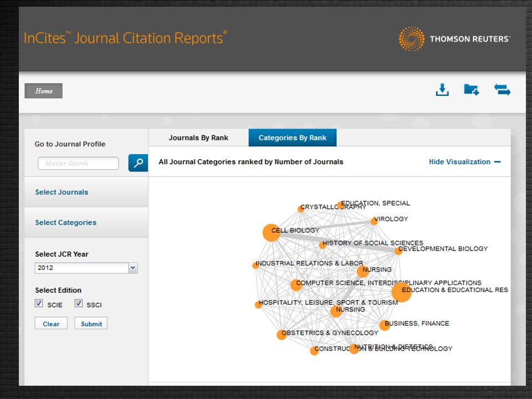Viewport: 532px width, 399px height.
Task: Click the Developmental Biology node
Action: click(x=398, y=251)
